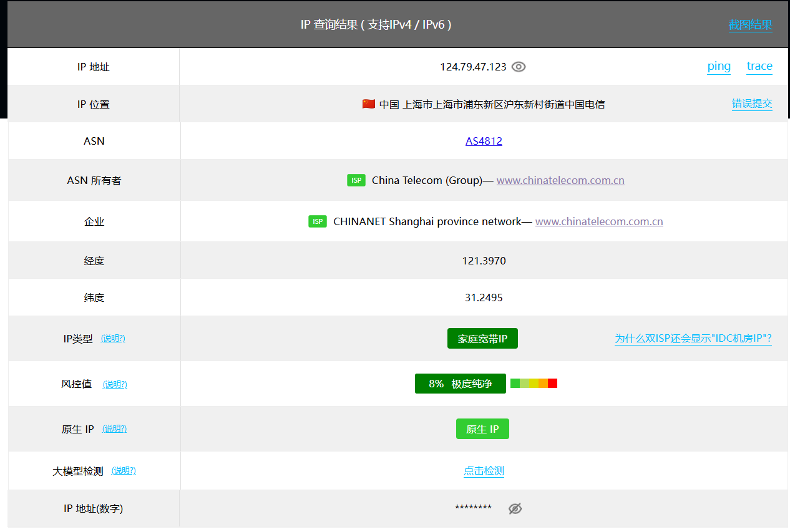790x532 pixels.
Task: Click the masked ******** numeric IP value
Action: 474,508
